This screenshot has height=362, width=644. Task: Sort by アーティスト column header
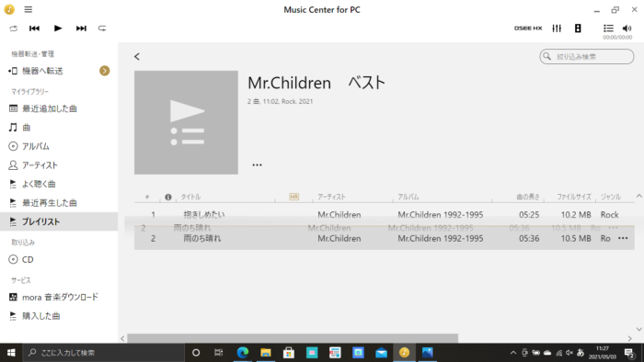(x=331, y=198)
